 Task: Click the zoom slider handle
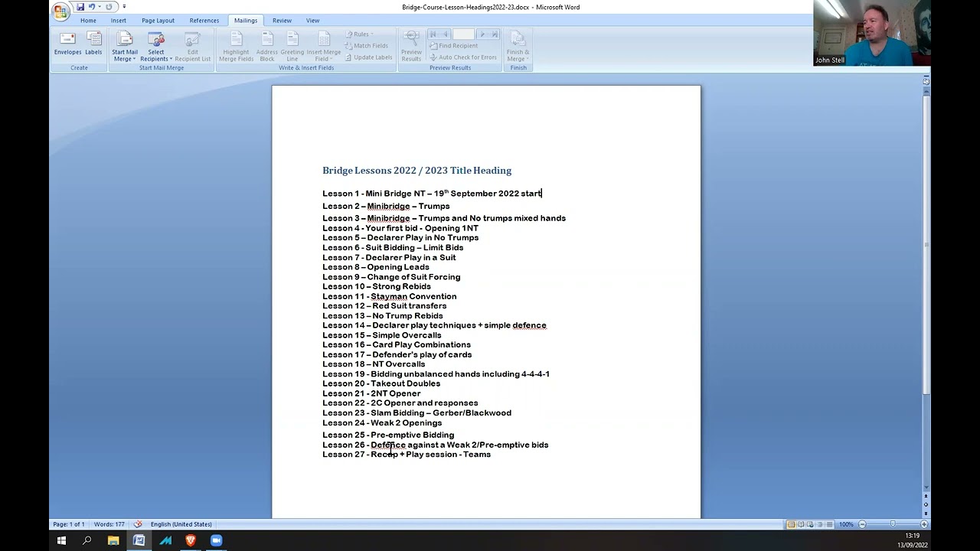[893, 524]
